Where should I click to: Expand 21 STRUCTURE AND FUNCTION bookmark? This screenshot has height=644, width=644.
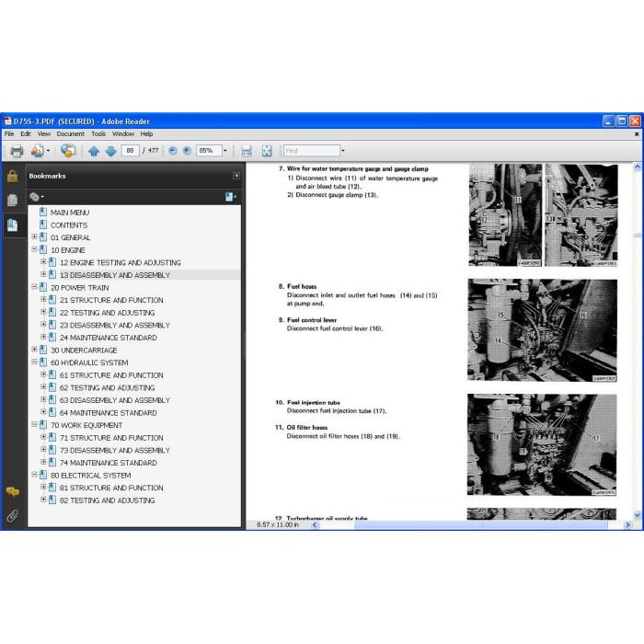[43, 299]
